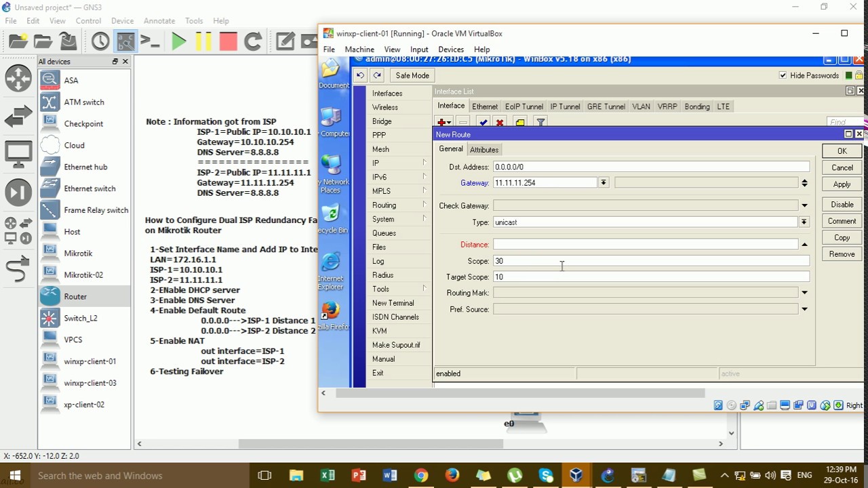
Task: Browse routers category in GNS3 sidebar
Action: point(18,79)
